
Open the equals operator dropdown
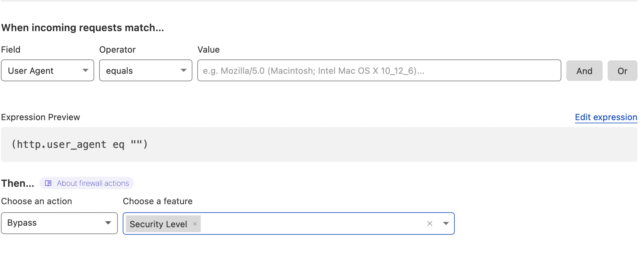(145, 71)
